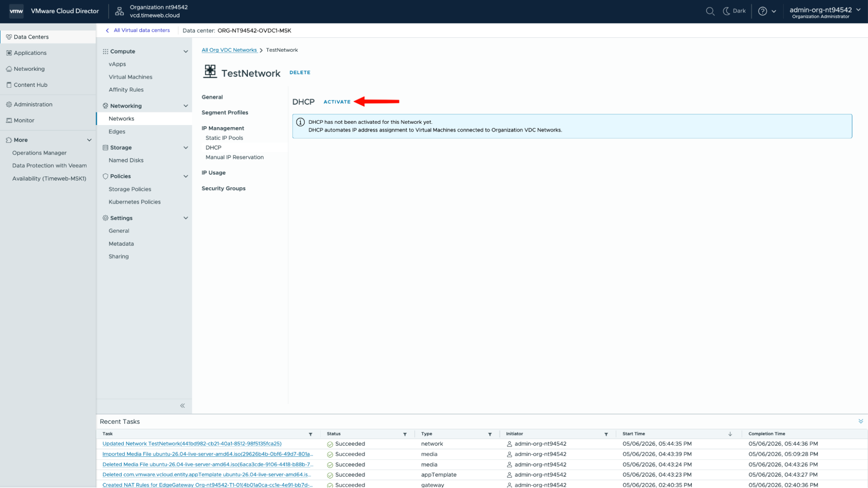Open Manual IP Reservation
Screen dimensions: 868x488
coord(234,158)
